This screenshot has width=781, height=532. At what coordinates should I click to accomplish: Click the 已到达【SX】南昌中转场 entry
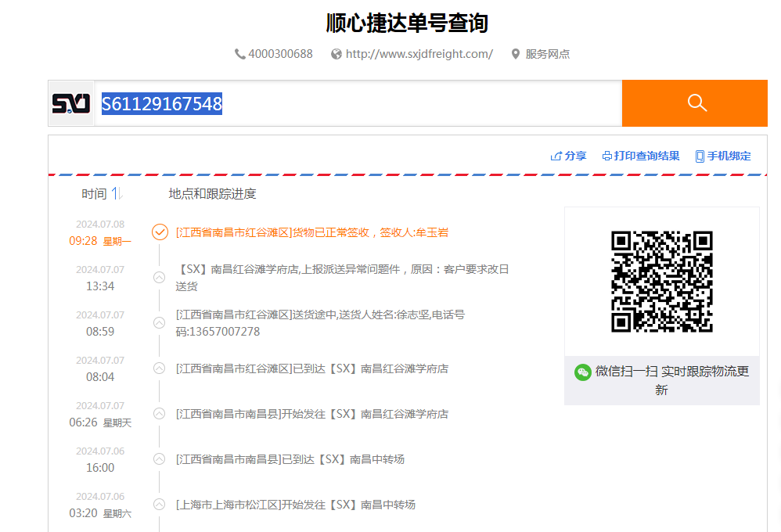[290, 459]
